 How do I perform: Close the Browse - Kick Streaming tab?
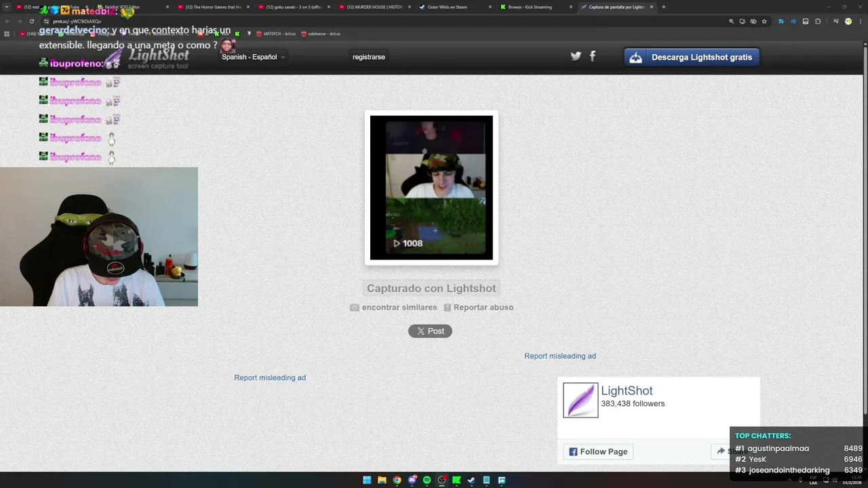coord(570,7)
